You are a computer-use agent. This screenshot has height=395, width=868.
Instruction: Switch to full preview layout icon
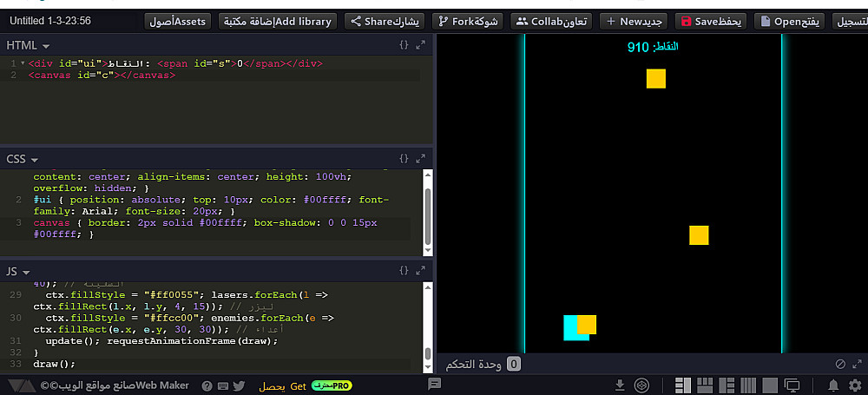coord(769,385)
